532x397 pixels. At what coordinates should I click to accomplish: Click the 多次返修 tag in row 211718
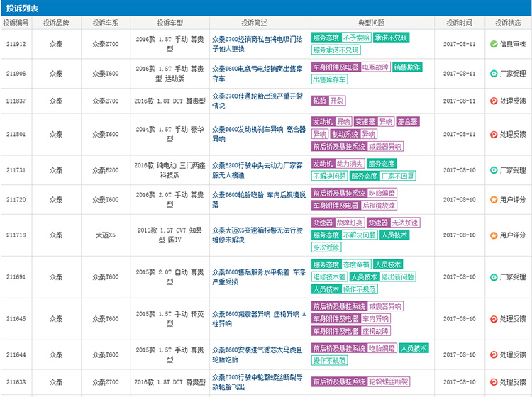pyautogui.click(x=326, y=247)
